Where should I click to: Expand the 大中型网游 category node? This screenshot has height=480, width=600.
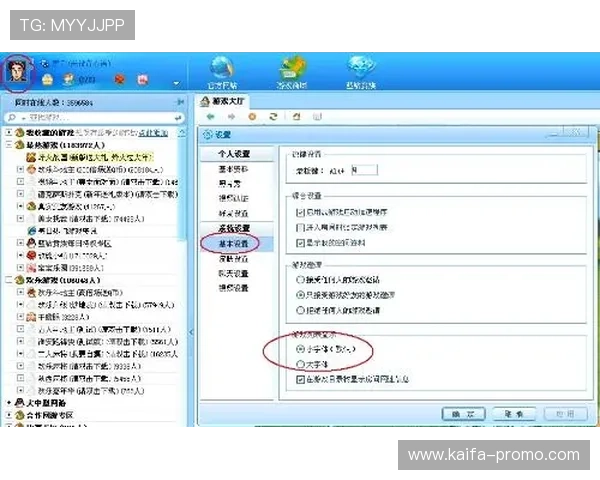(9, 402)
